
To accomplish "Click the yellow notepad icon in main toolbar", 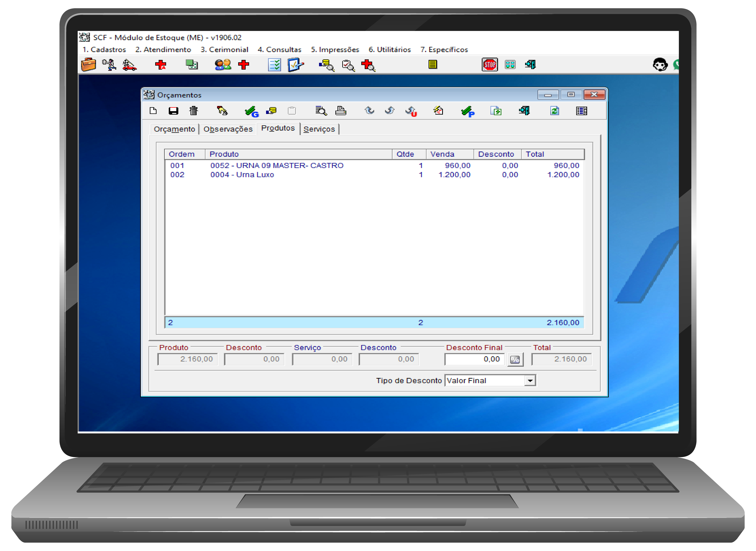I will click(x=433, y=64).
